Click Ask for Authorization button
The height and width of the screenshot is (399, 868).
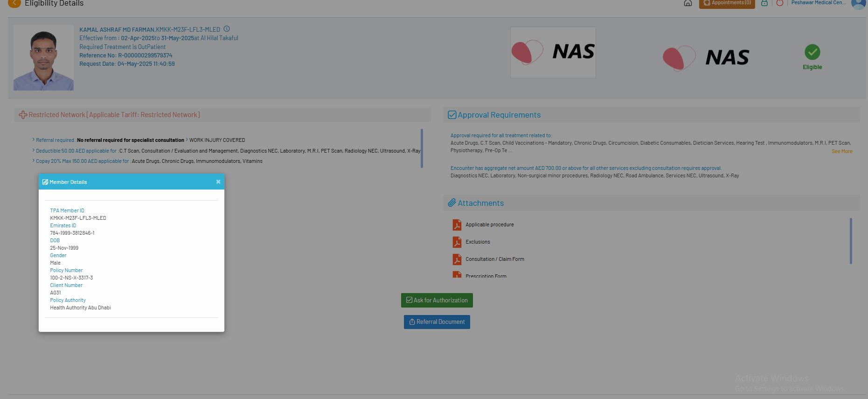tap(437, 300)
